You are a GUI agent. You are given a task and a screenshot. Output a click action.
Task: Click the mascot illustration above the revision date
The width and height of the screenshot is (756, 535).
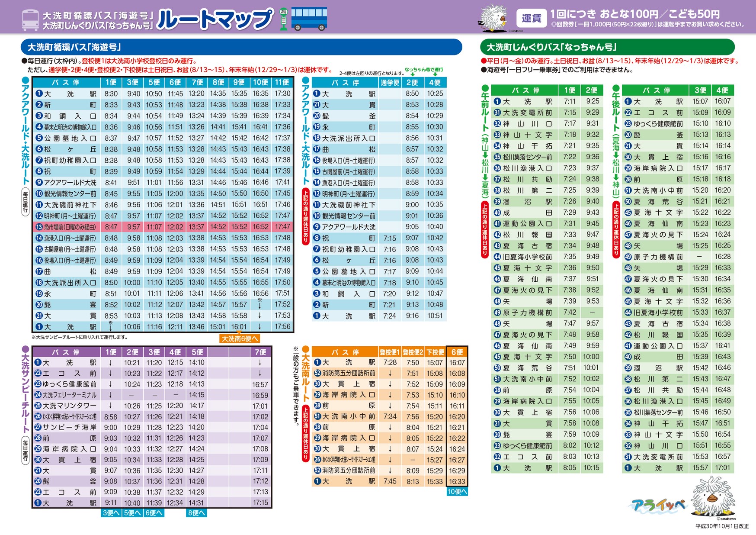tap(713, 497)
